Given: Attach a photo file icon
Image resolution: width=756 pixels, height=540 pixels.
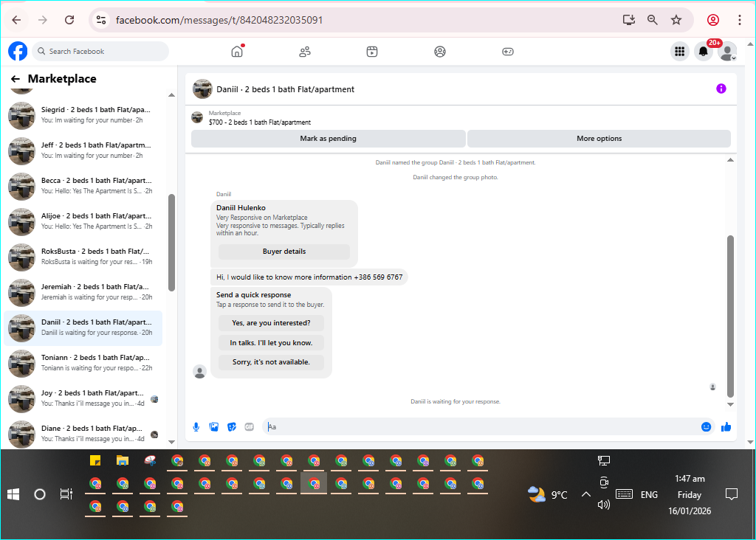Looking at the screenshot, I should pos(214,427).
